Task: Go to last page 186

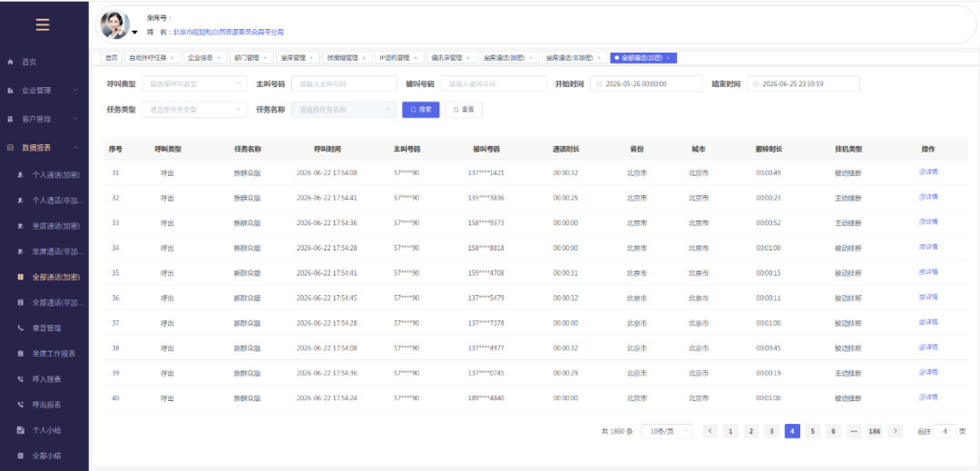Action: pos(875,431)
